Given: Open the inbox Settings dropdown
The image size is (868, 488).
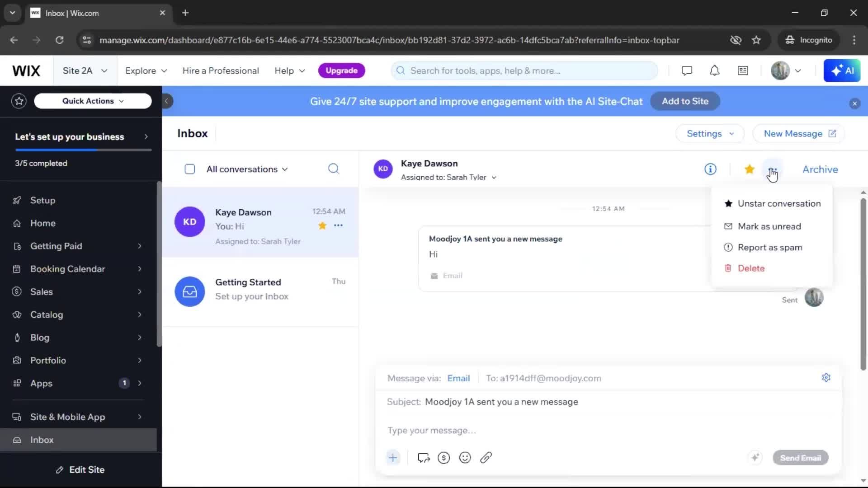Looking at the screenshot, I should click(710, 134).
